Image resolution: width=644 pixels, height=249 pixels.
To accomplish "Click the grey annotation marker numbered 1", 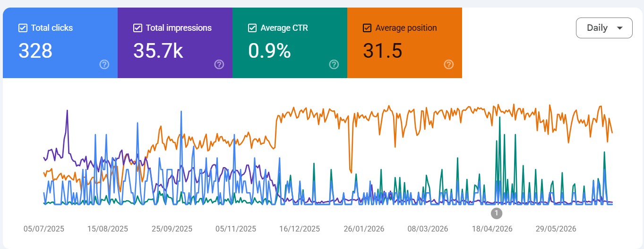I will pos(496,213).
